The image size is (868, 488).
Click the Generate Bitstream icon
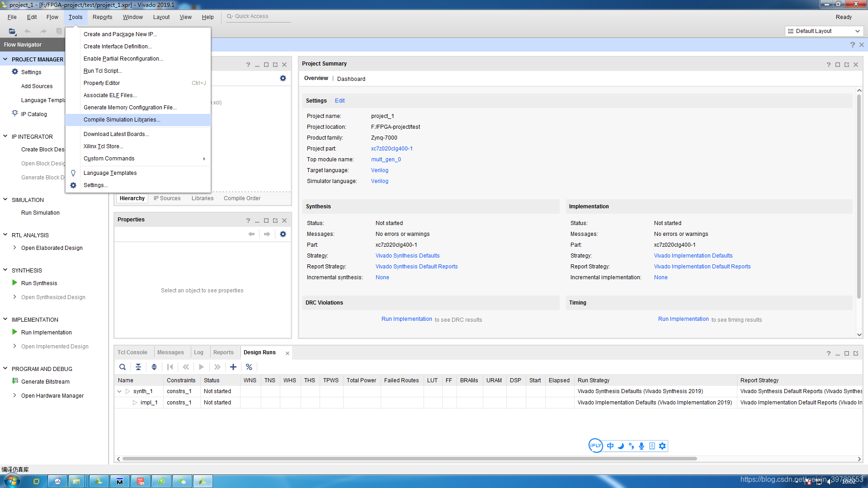click(15, 381)
